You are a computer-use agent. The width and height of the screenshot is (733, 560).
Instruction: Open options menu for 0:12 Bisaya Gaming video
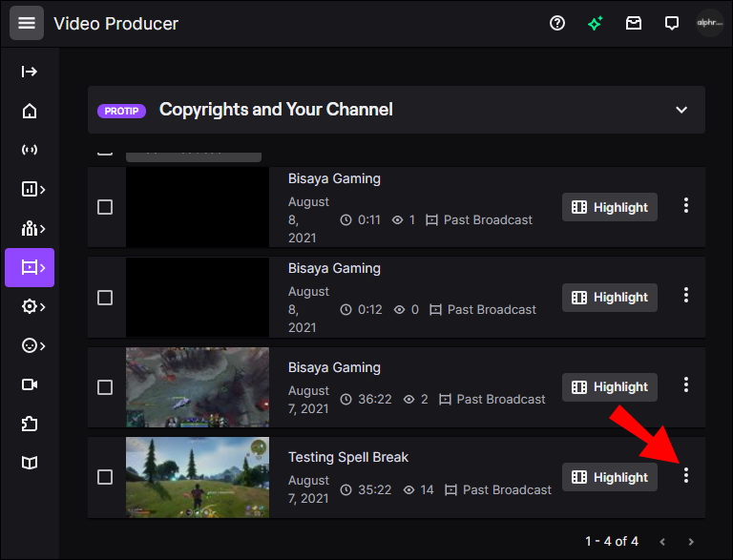[x=686, y=295]
